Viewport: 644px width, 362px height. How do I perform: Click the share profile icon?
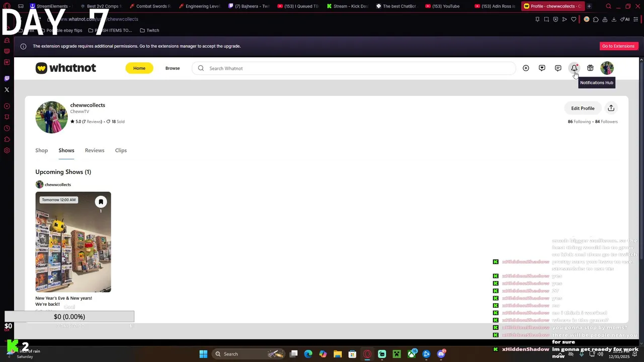pyautogui.click(x=611, y=108)
